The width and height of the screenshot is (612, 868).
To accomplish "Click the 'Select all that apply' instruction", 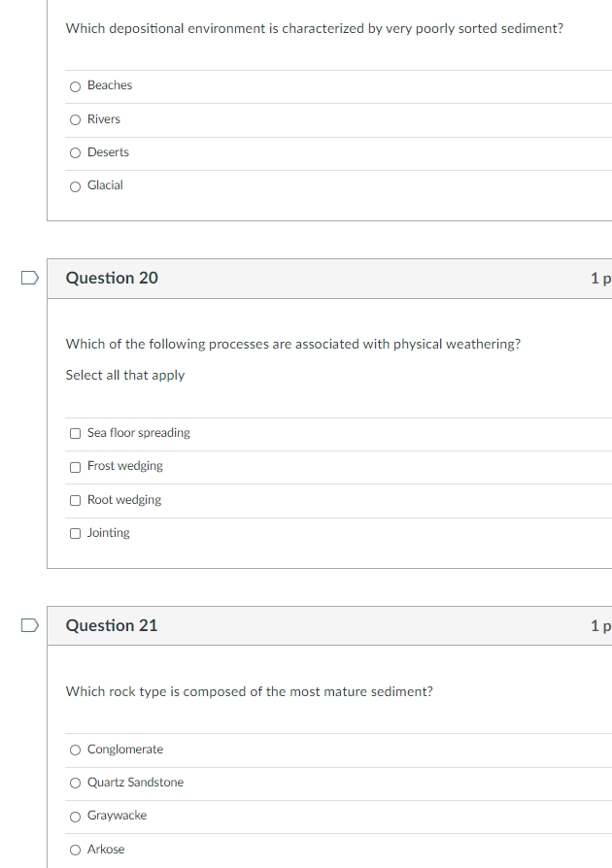I will 124,376.
